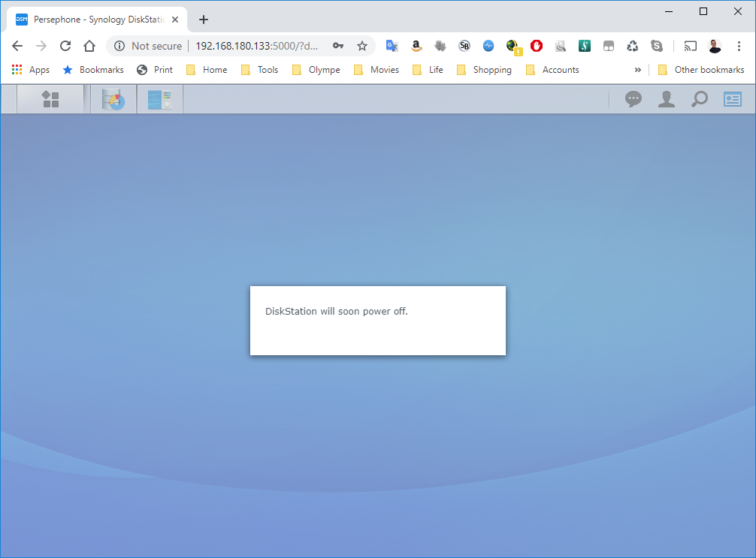Click the recycle arrows extension icon
Viewport: 756px width, 558px height.
pos(633,46)
